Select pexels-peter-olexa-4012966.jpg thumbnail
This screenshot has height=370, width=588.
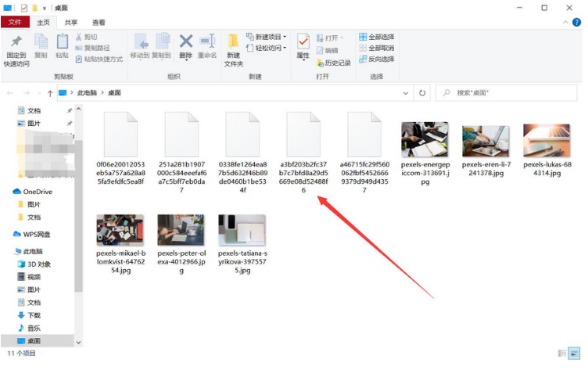[x=181, y=230]
